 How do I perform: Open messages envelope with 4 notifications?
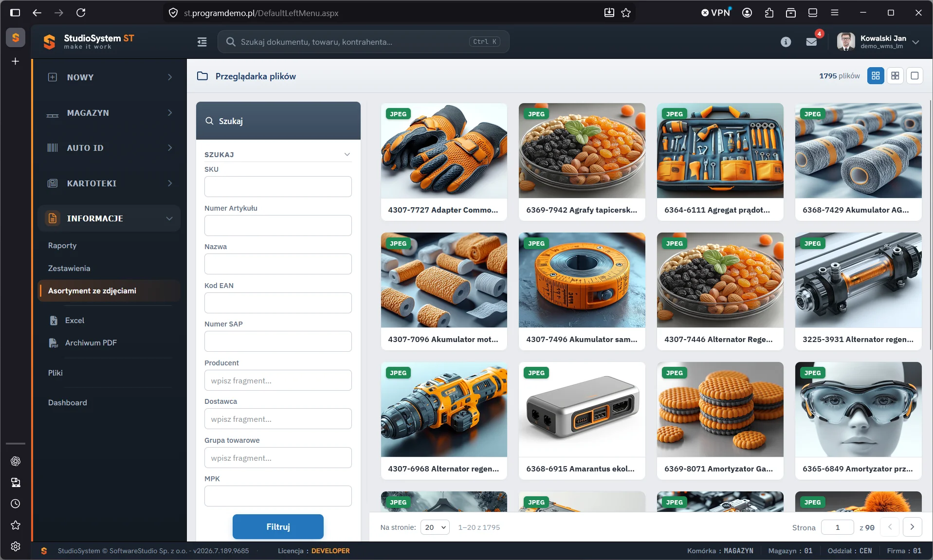coord(812,42)
